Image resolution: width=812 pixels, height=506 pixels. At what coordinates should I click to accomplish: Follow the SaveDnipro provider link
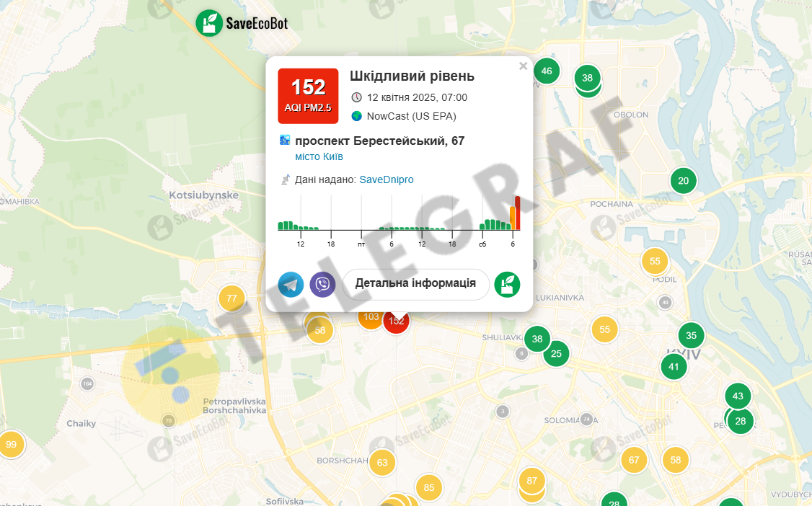387,179
